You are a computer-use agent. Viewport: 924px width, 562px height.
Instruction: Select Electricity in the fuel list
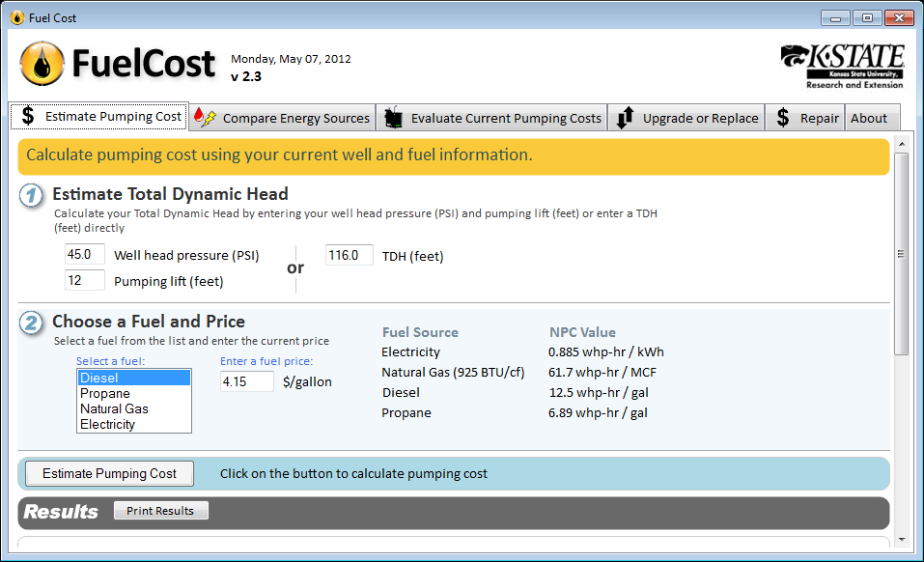click(x=134, y=424)
